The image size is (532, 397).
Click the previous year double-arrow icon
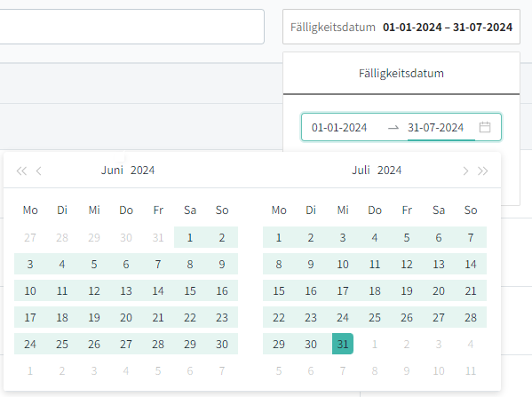[x=21, y=171]
